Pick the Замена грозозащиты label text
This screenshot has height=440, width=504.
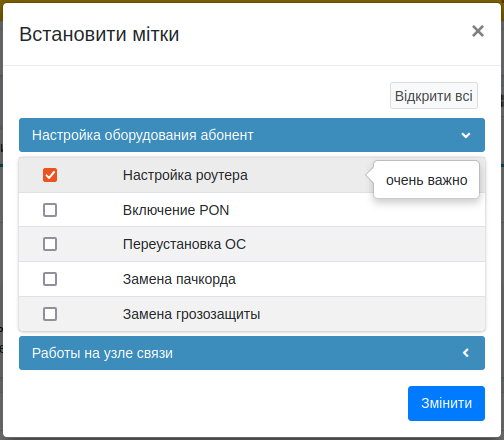pos(191,314)
